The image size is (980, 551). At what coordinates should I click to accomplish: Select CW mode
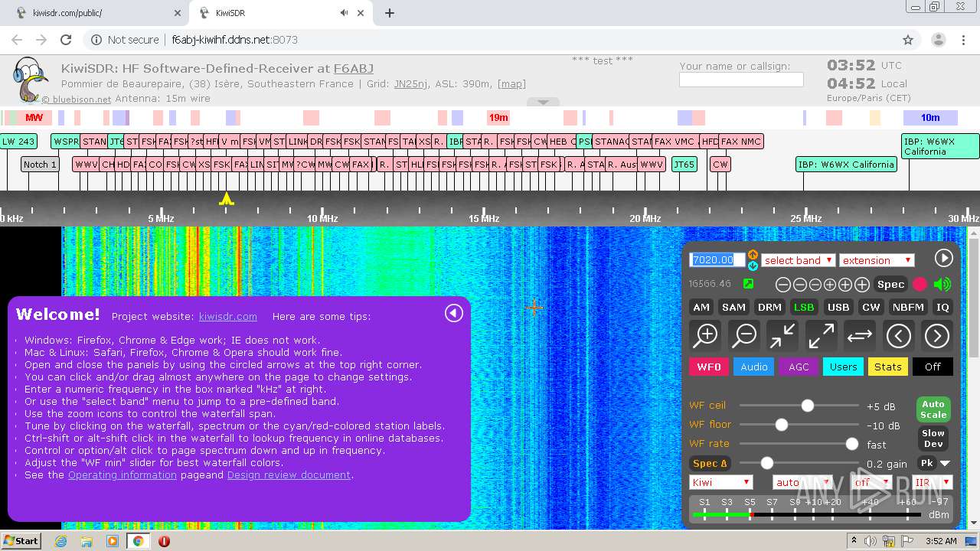click(x=871, y=307)
